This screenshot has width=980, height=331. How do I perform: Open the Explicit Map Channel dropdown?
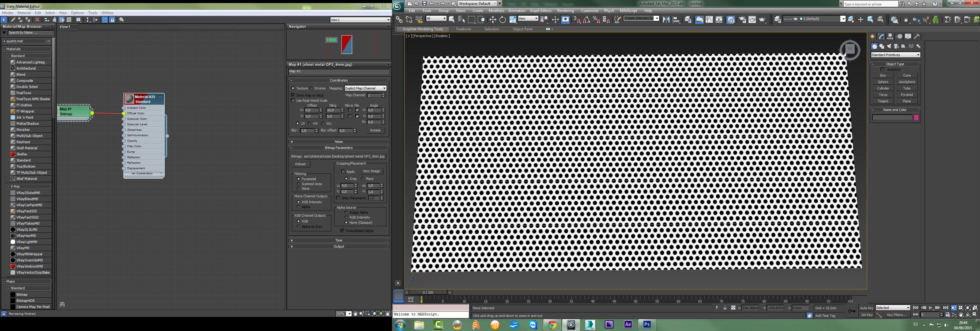365,88
